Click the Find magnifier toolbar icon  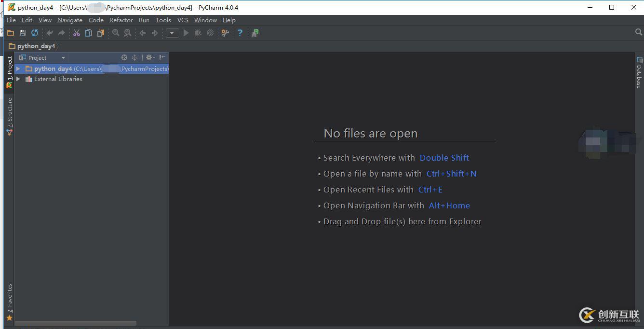116,33
